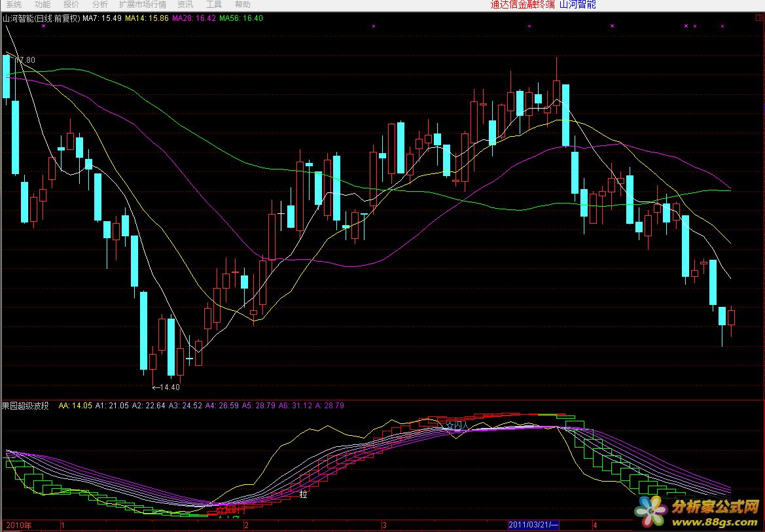
Task: Select the A4: 26.59 value label
Action: 222,406
